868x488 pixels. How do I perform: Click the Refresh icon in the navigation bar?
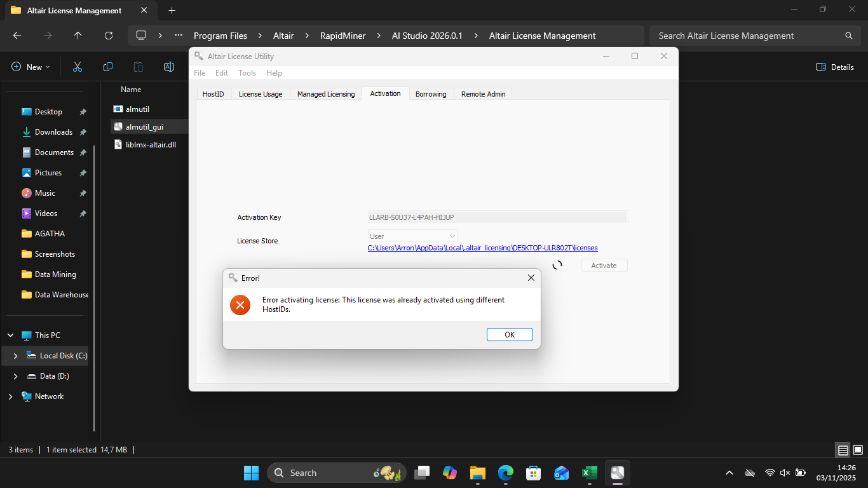[x=107, y=36]
